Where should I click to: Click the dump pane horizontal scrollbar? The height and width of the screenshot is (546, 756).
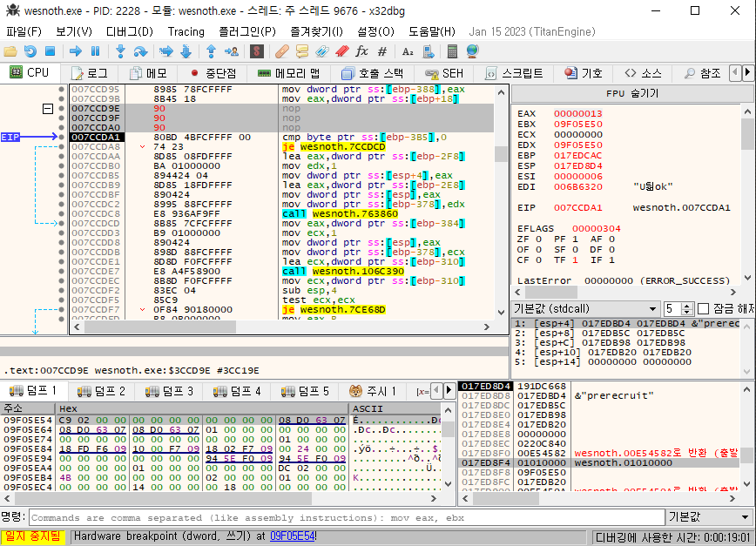click(x=220, y=498)
